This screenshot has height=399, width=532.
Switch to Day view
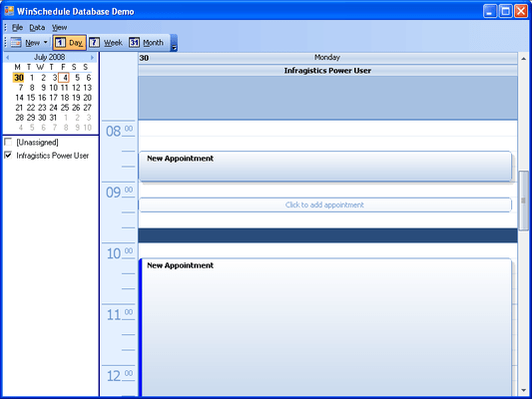[x=70, y=42]
